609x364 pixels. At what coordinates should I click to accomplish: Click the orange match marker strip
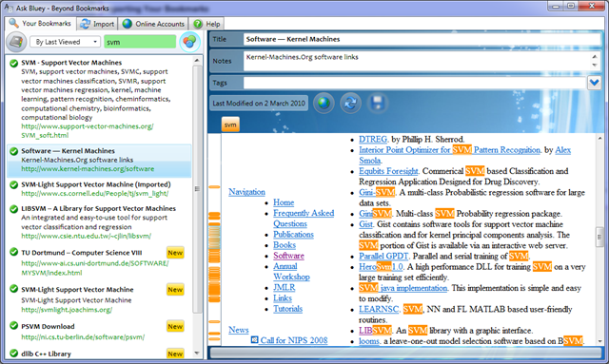(214, 239)
